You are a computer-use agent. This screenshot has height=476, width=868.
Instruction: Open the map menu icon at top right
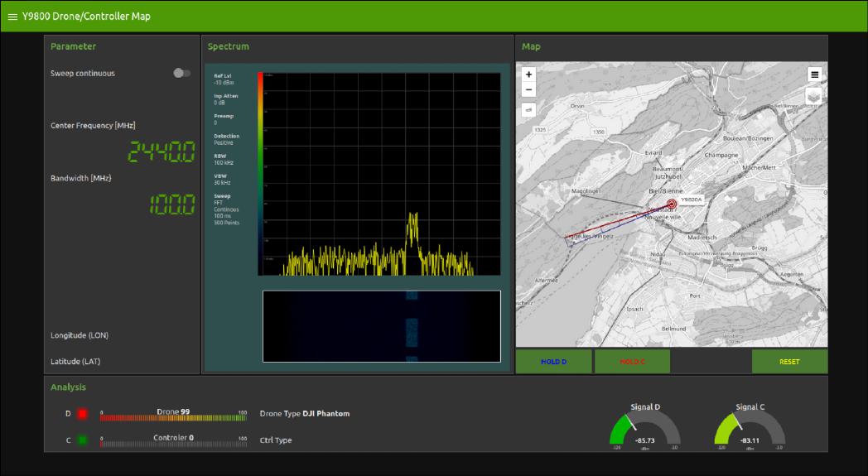pyautogui.click(x=814, y=75)
